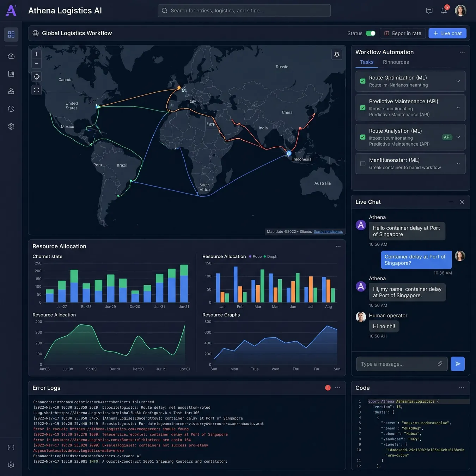Open the clock history icon in sidebar
The height and width of the screenshot is (476, 476).
point(11,109)
